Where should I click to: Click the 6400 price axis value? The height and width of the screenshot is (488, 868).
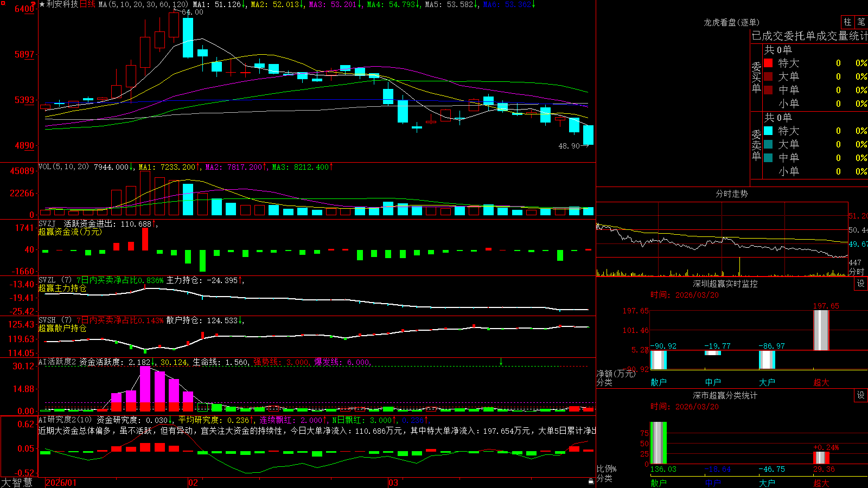click(24, 9)
